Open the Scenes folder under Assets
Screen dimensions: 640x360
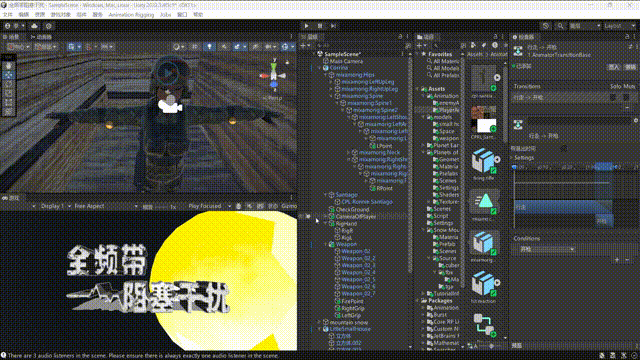pyautogui.click(x=442, y=209)
